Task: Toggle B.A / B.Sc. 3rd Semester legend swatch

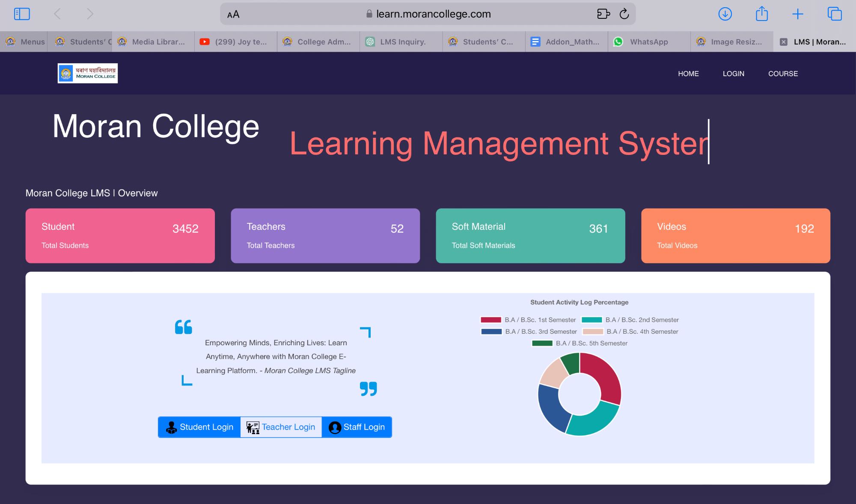Action: pos(491,332)
